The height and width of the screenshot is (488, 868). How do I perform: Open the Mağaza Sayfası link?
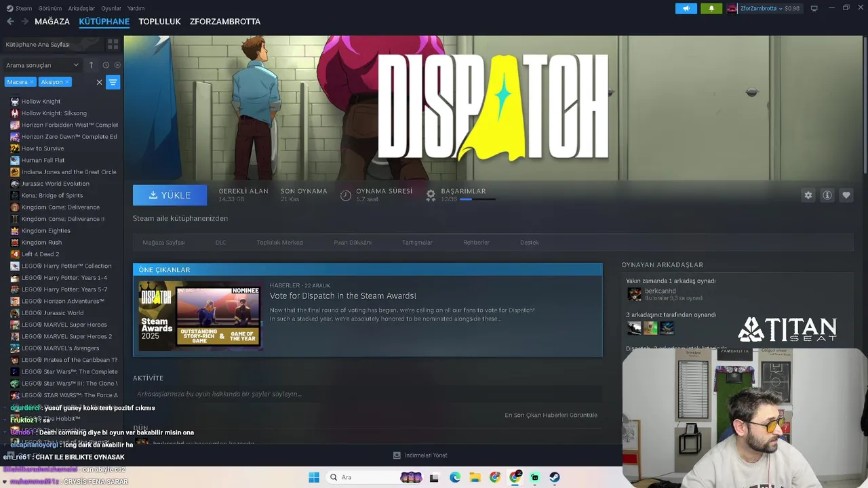click(163, 242)
